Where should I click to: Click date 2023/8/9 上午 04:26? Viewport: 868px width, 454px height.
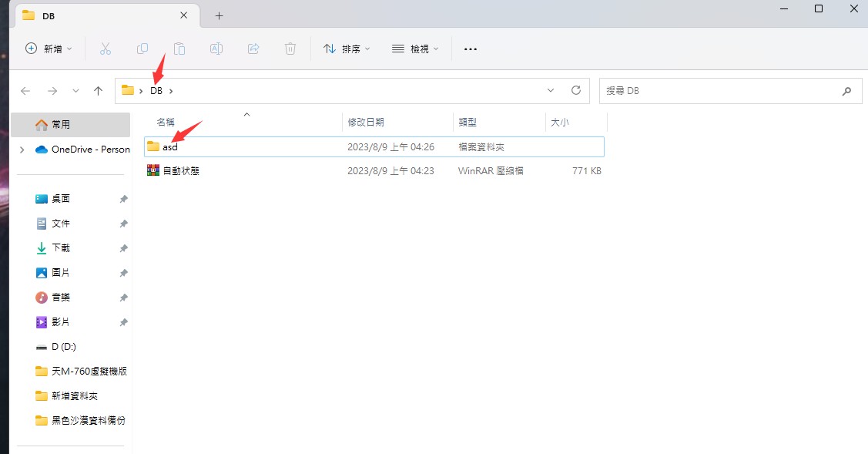[390, 147]
